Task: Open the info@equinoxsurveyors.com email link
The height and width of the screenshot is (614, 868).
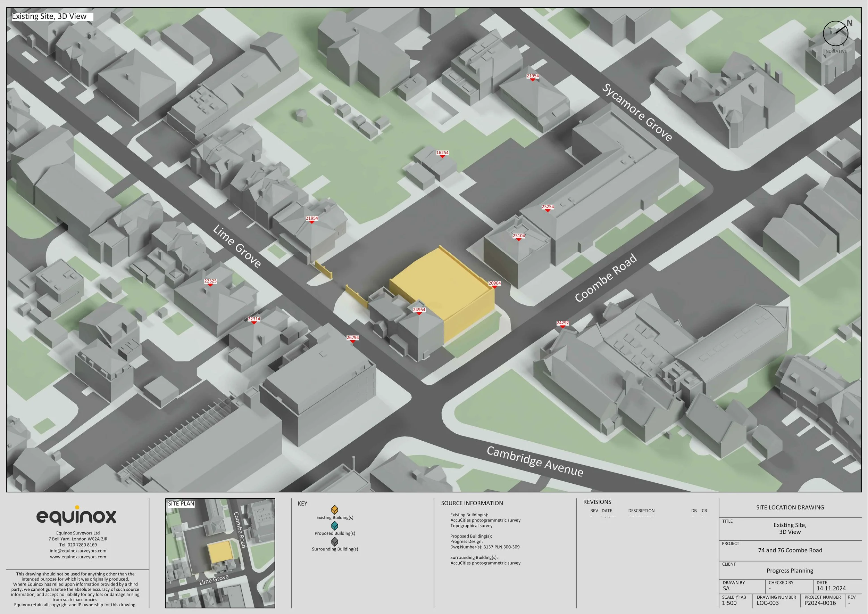Action: pos(78,551)
